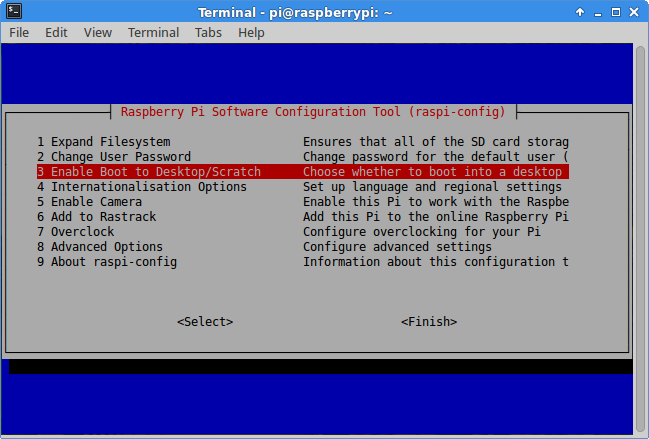Click 'Set up language and regional settings' text

(x=433, y=187)
